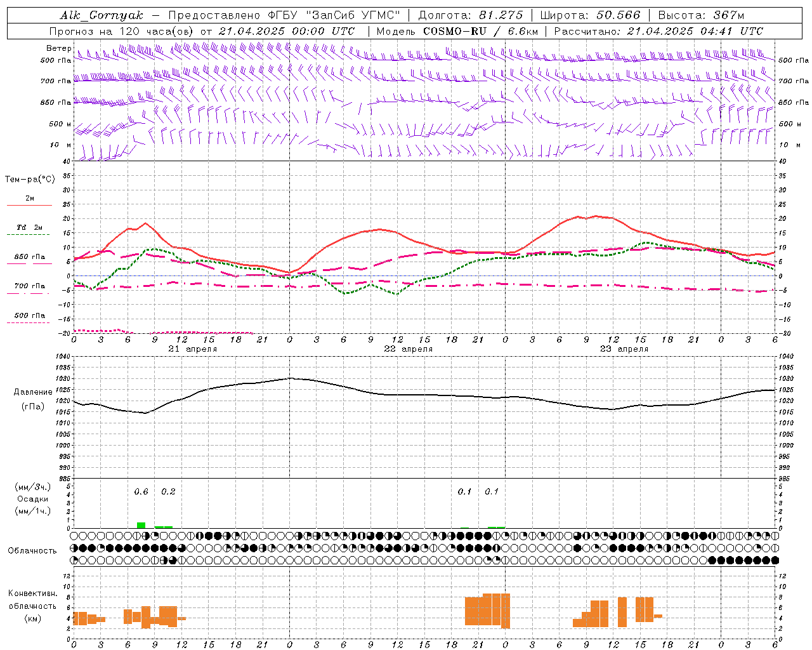Click the station name Alk_Gornyak in header
Screen dimensions: 812x650
tap(102, 15)
